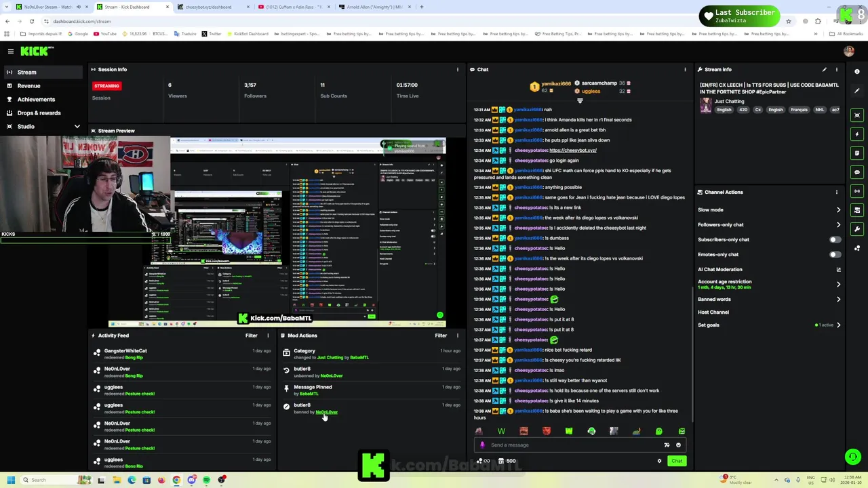Screen dimensions: 868x488
Task: Toggle Subscribers-only chat
Action: pyautogui.click(x=835, y=239)
